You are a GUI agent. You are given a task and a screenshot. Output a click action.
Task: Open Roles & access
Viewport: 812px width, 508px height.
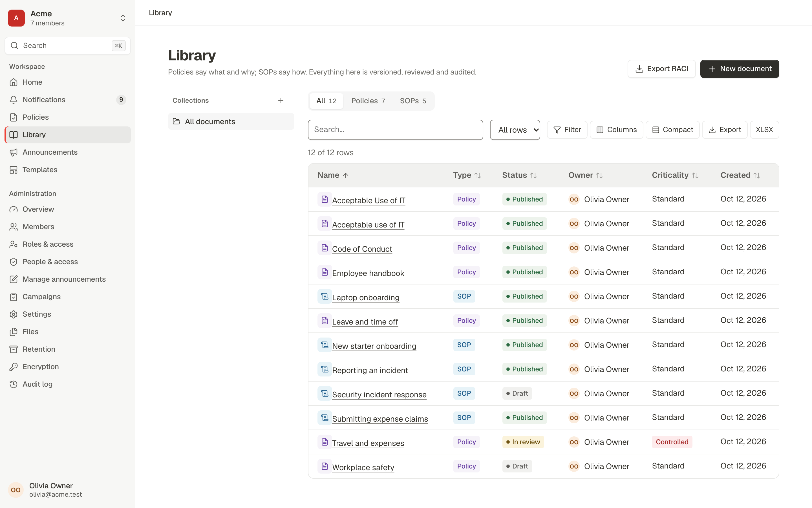(x=67, y=244)
